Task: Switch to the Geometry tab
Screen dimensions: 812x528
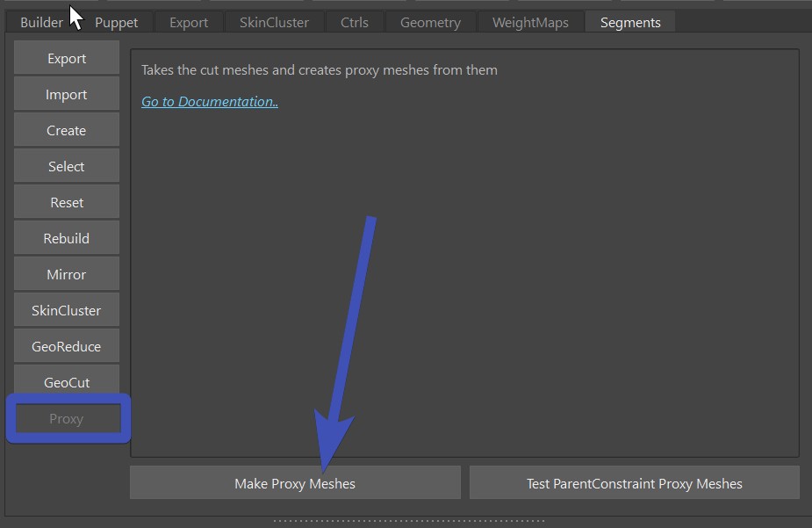Action: tap(430, 23)
